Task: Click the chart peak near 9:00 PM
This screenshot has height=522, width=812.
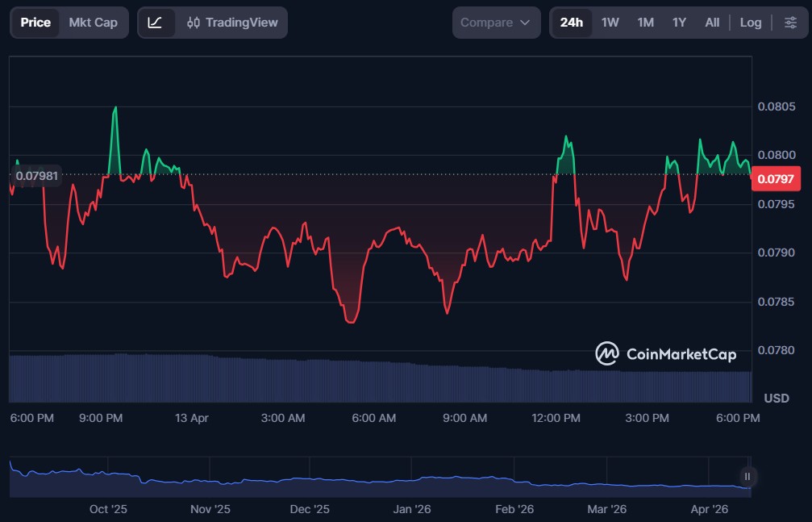Action: (x=115, y=107)
